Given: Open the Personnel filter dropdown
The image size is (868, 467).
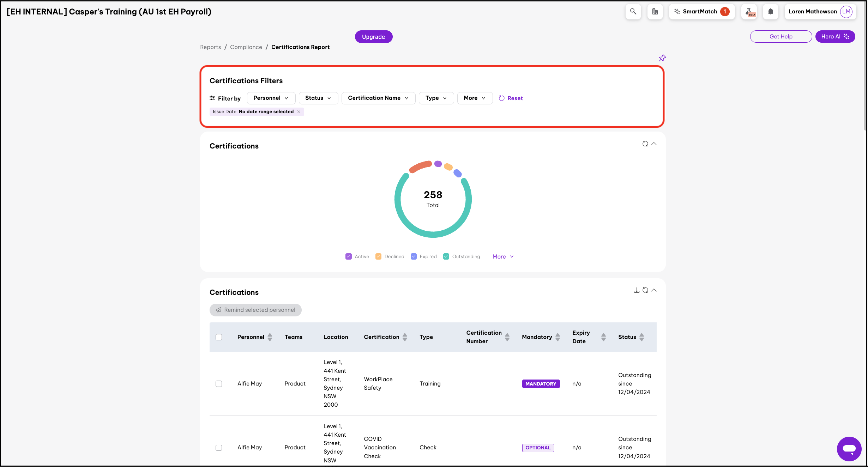Looking at the screenshot, I should pos(271,98).
